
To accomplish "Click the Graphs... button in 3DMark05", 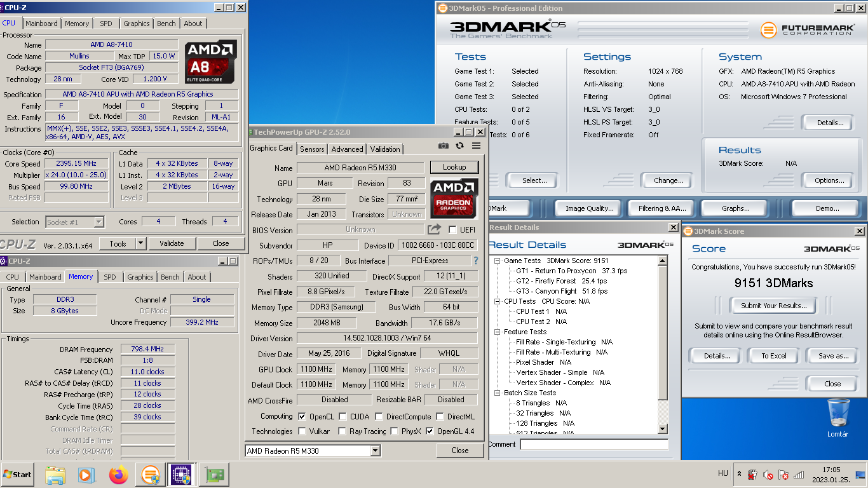I will (x=735, y=208).
